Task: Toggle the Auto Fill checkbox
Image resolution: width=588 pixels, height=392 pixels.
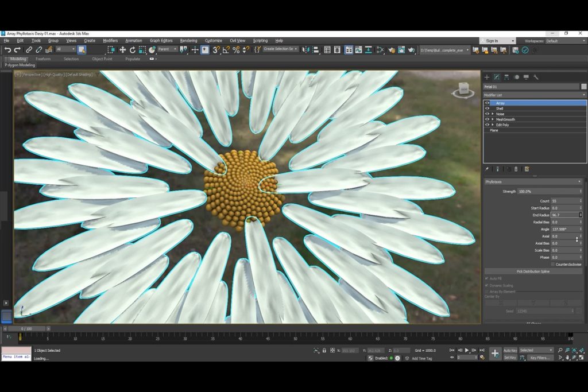Action: click(486, 278)
